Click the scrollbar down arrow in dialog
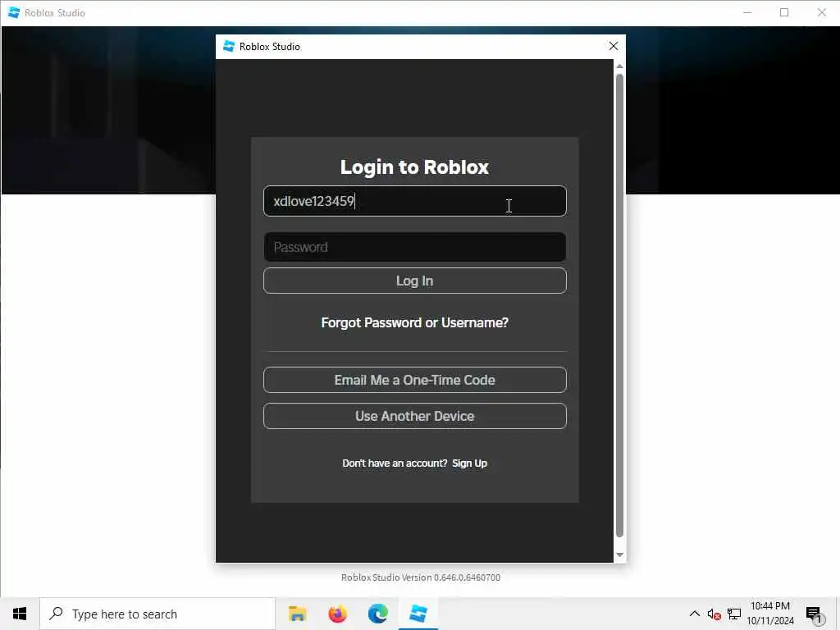 (619, 555)
